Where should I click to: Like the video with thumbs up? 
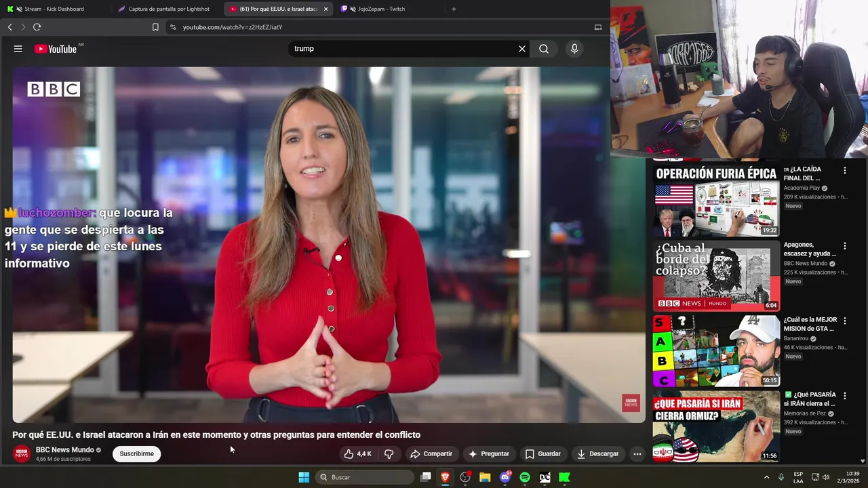[358, 454]
